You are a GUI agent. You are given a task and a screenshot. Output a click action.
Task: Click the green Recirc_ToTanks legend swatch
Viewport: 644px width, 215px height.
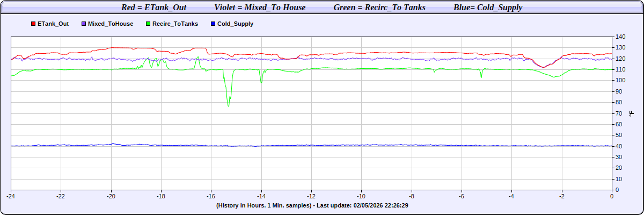(148, 24)
